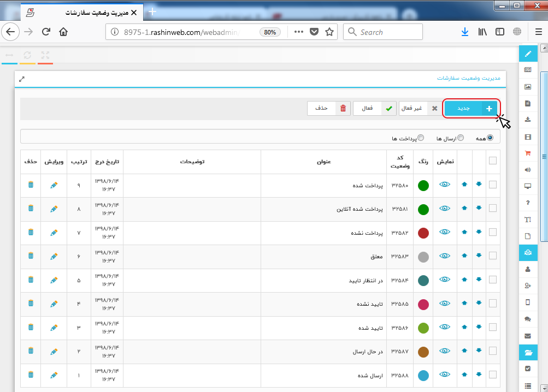Edit row تایید شده with pencil icon
The width and height of the screenshot is (548, 392).
tap(54, 328)
